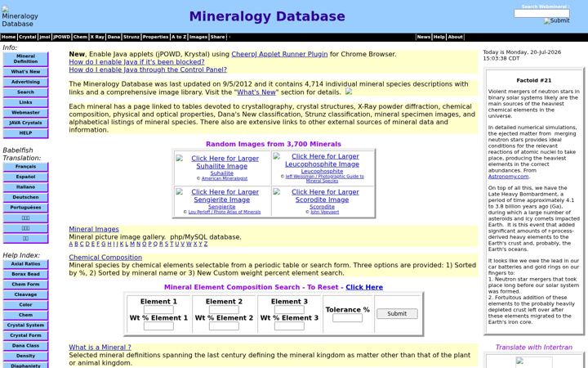Open the Axial Ratios help button
This screenshot has height=368, width=588.
[25, 264]
